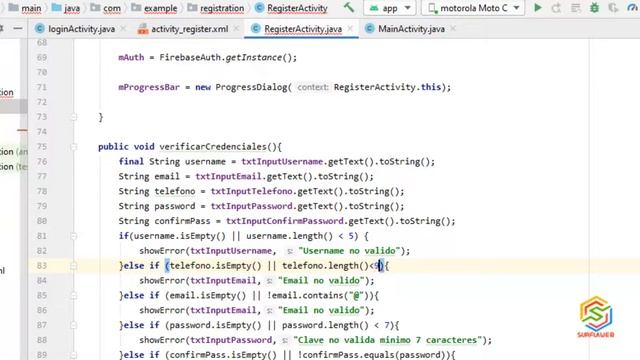Image resolution: width=640 pixels, height=360 pixels.
Task: Click 'getInstance' on line 69
Action: 253,58
